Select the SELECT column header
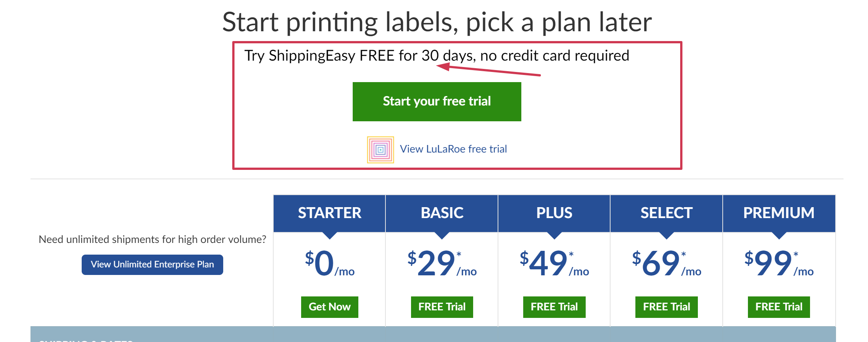 666,213
